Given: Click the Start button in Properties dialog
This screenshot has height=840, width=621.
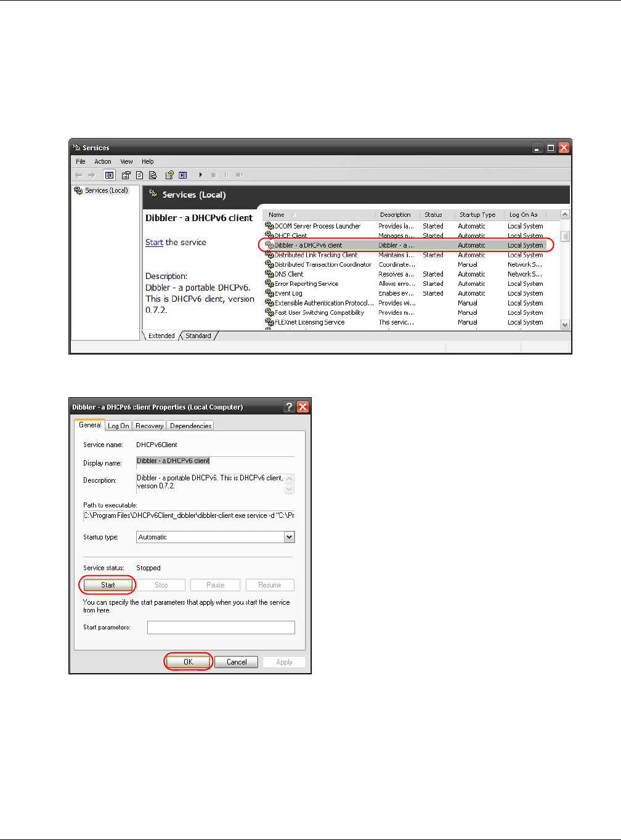Looking at the screenshot, I should point(108,585).
